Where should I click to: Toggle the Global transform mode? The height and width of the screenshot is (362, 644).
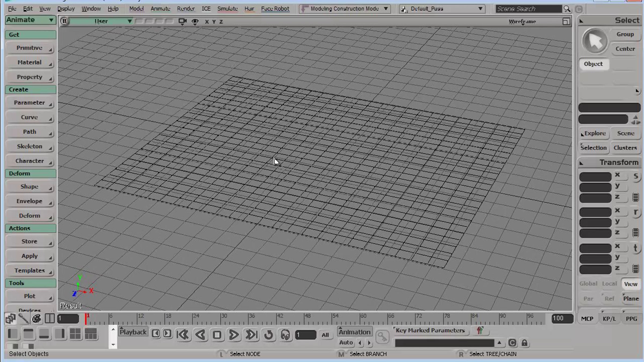(x=588, y=284)
